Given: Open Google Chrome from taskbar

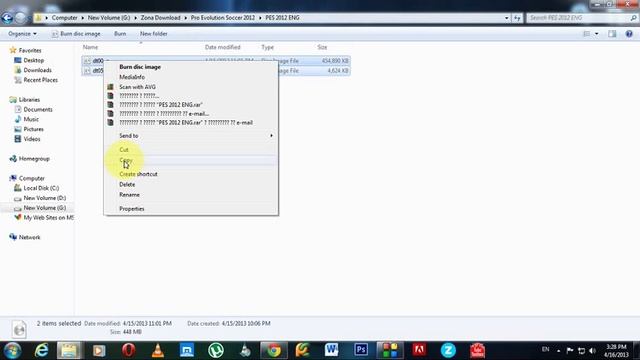Looking at the screenshot, I should 274,350.
